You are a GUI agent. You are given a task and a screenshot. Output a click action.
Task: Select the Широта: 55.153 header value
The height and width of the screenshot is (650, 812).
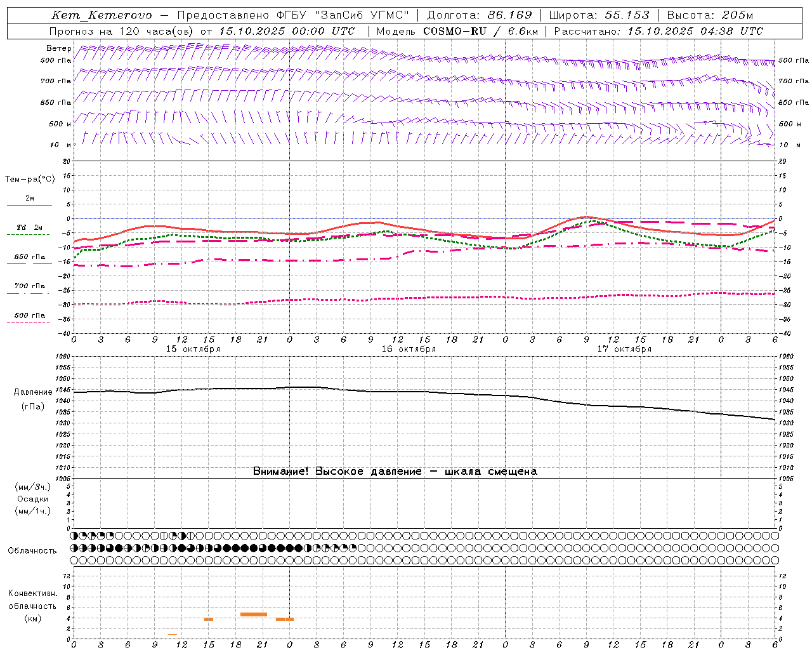[599, 15]
